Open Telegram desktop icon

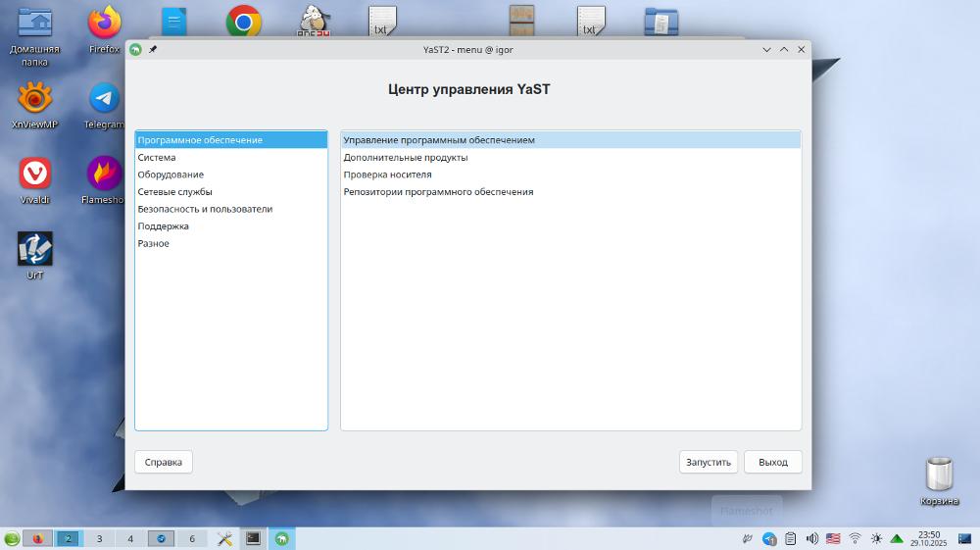105,105
